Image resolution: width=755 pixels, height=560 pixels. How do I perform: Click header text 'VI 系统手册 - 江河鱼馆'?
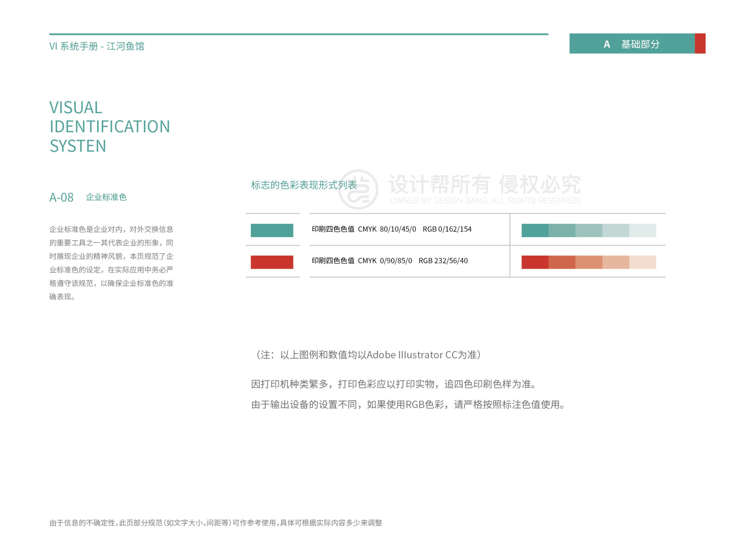point(97,46)
